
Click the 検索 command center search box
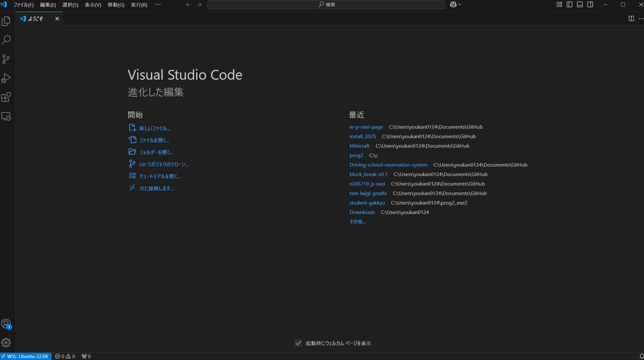pyautogui.click(x=326, y=4)
